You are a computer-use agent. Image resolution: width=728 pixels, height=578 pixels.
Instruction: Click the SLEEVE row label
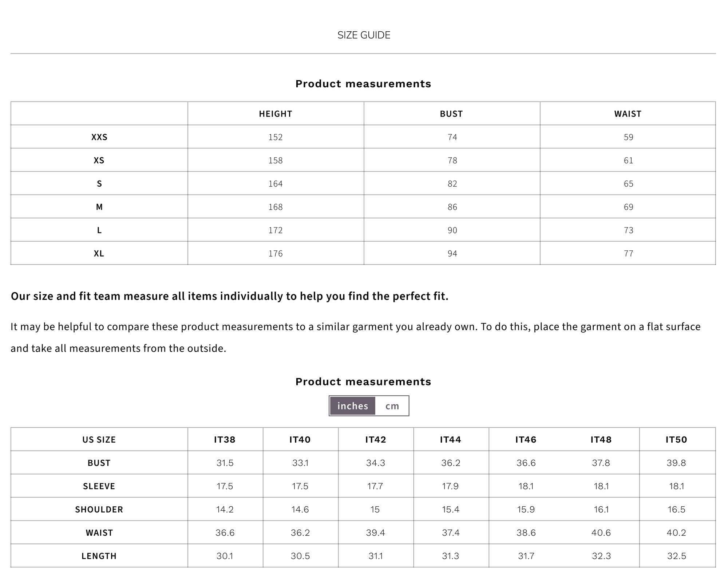(x=99, y=486)
